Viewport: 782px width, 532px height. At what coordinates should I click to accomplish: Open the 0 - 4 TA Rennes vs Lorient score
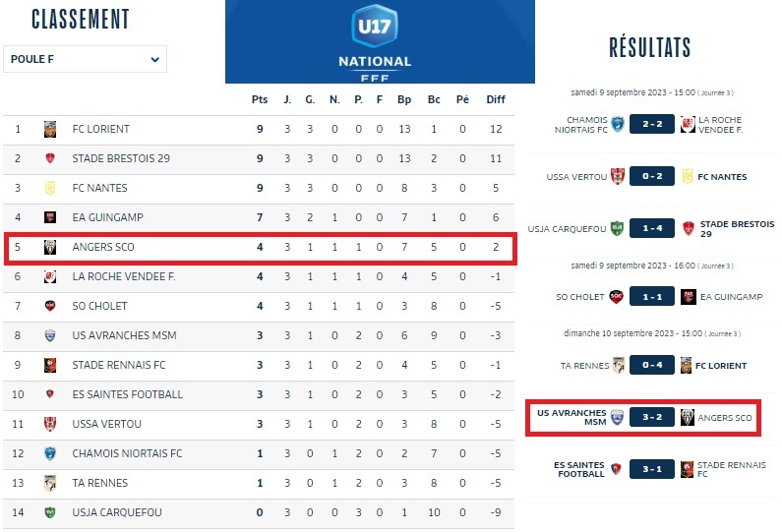point(650,365)
